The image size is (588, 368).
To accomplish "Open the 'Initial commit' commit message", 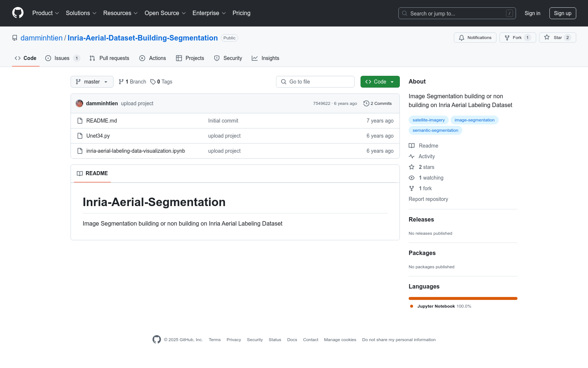I will click(x=223, y=121).
